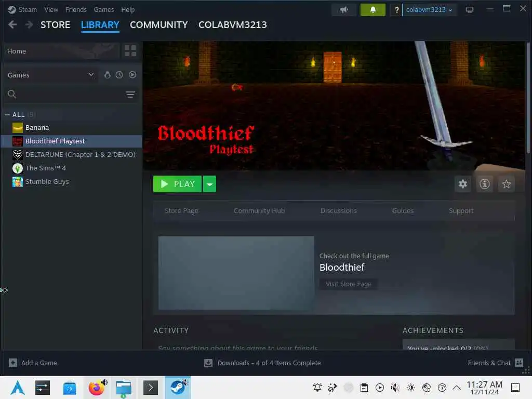
Task: Toggle the Linux-compatible games filter icon
Action: click(107, 75)
